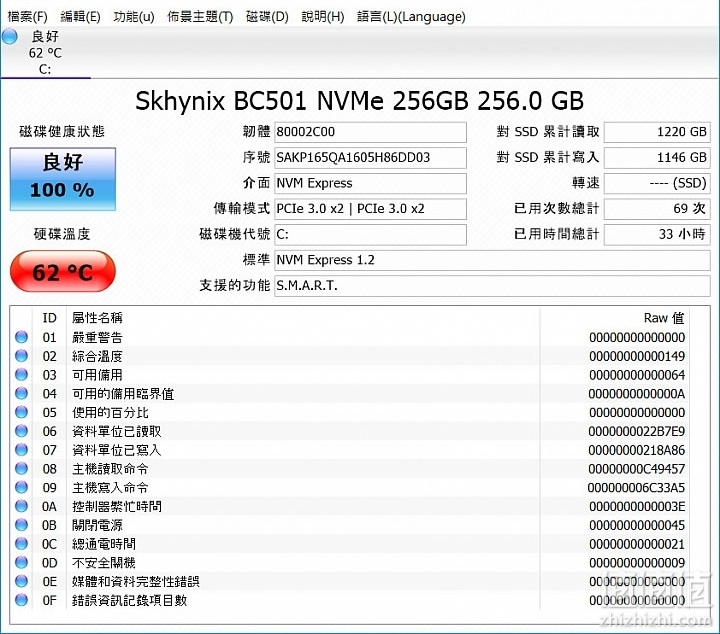720x634 pixels.
Task: Click the power on count 69 次
Action: click(657, 209)
